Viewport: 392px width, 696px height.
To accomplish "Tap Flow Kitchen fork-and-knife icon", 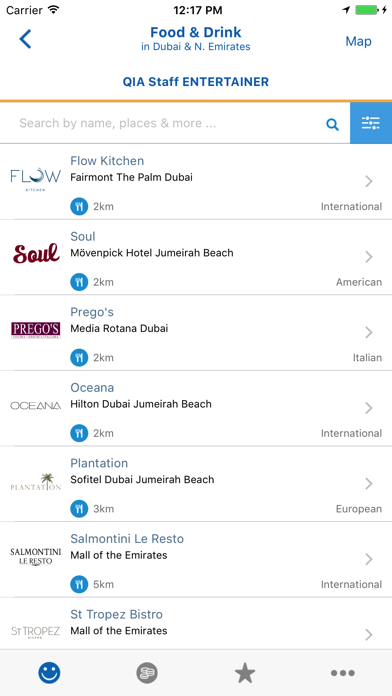I will (79, 206).
